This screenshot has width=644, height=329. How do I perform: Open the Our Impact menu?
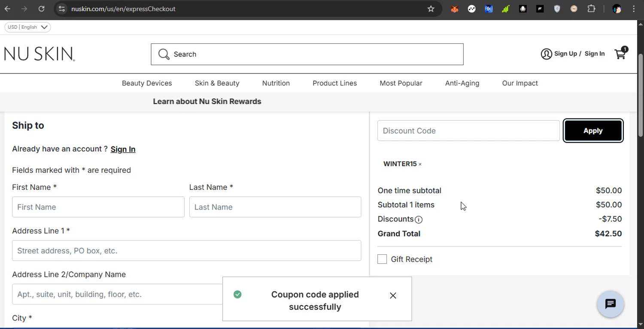(520, 83)
